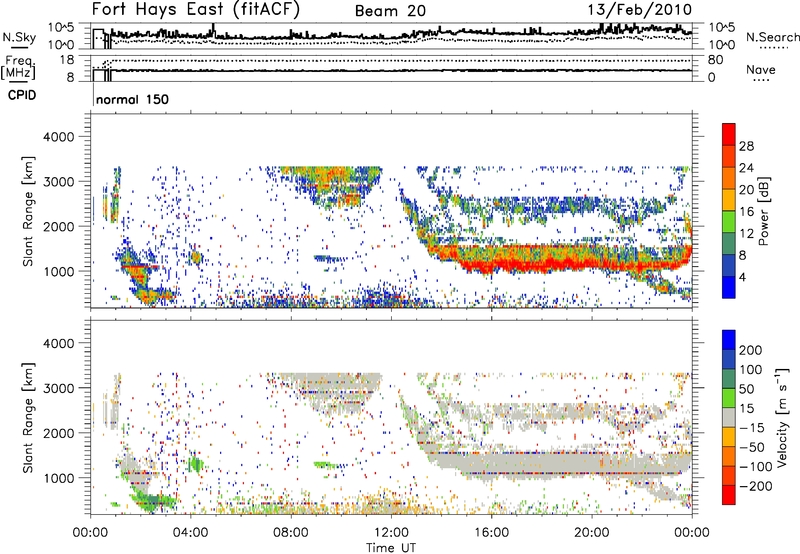The image size is (800, 554).
Task: Click the power colorbar '20' label
Action: [x=746, y=190]
